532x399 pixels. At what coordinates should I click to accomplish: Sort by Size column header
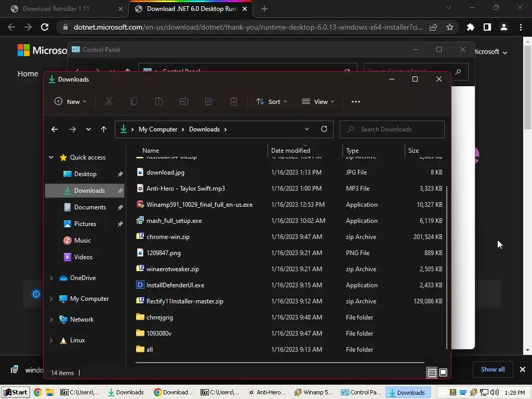(424, 150)
